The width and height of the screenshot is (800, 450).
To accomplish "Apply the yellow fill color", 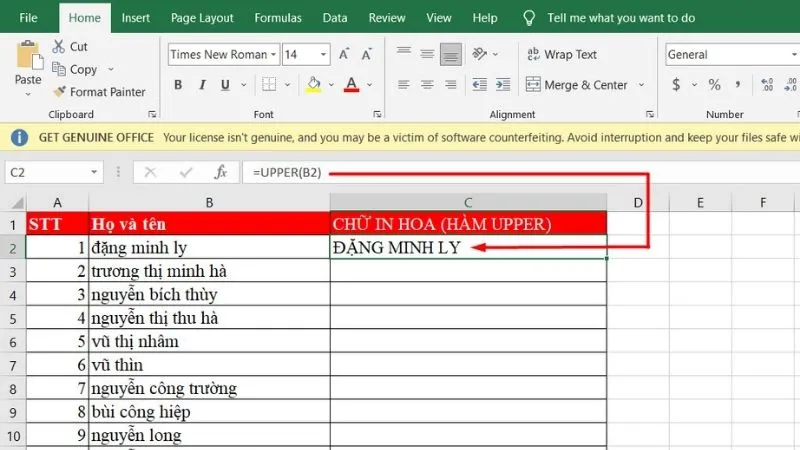I will click(x=314, y=85).
